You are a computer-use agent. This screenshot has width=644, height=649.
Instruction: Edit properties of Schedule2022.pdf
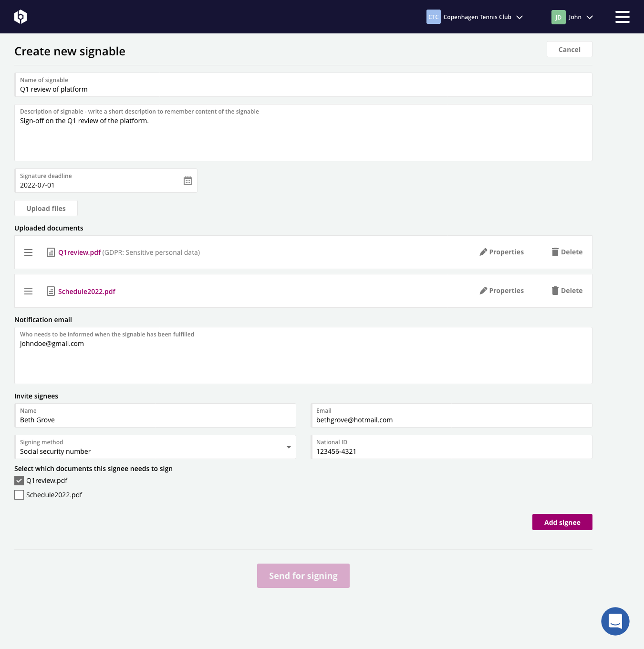501,291
